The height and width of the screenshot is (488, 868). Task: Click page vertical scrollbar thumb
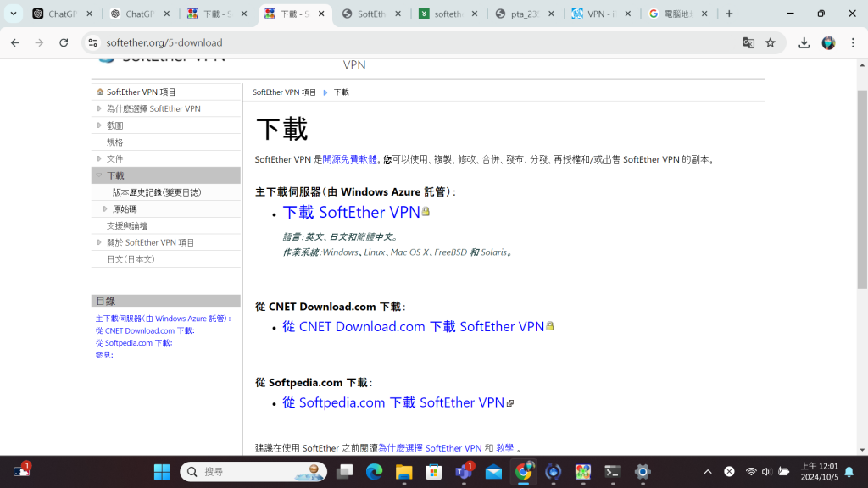[x=862, y=189]
